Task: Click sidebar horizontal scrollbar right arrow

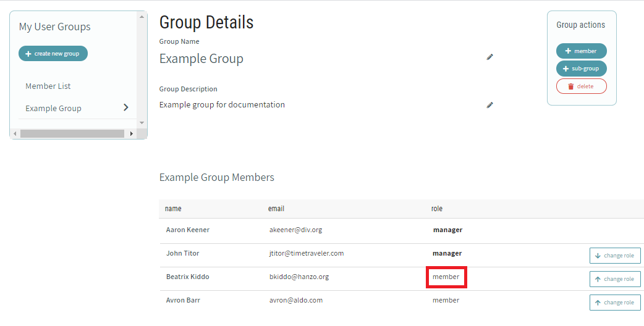Action: tap(132, 134)
